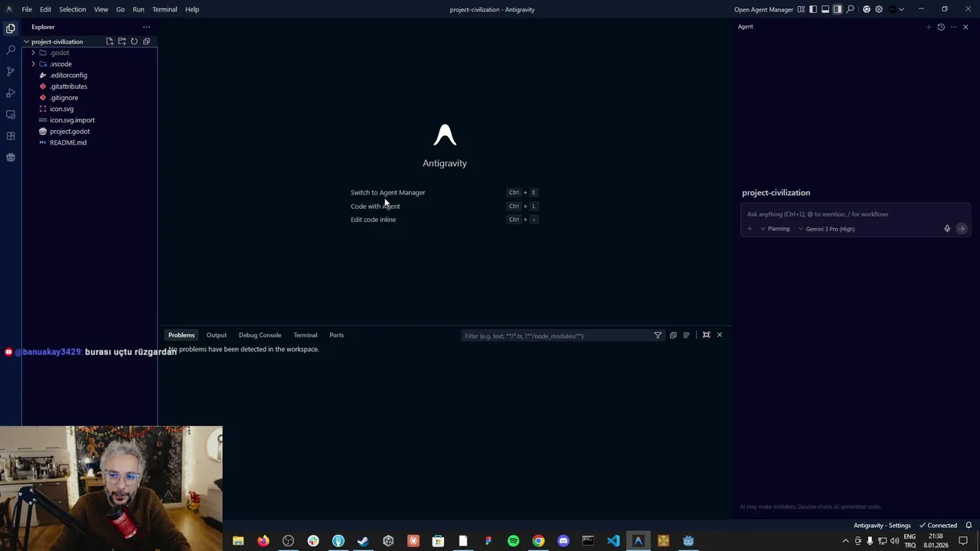
Task: Start a new Agent conversation
Action: (x=929, y=27)
